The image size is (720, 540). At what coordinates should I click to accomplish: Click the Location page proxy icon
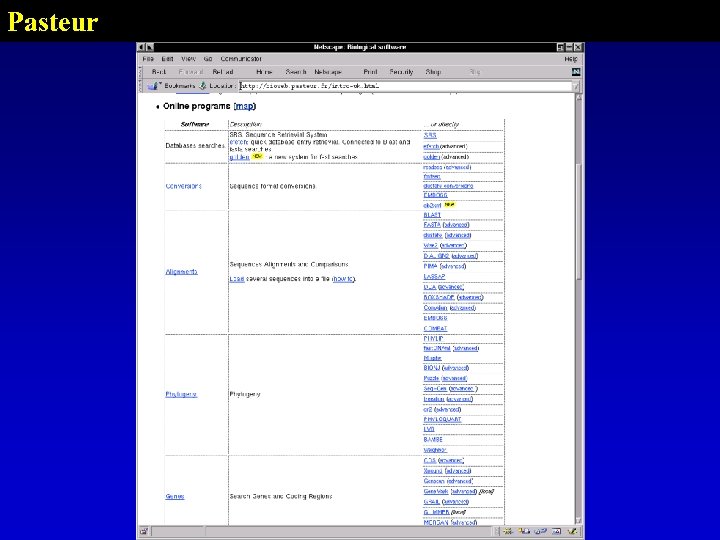pyautogui.click(x=202, y=85)
